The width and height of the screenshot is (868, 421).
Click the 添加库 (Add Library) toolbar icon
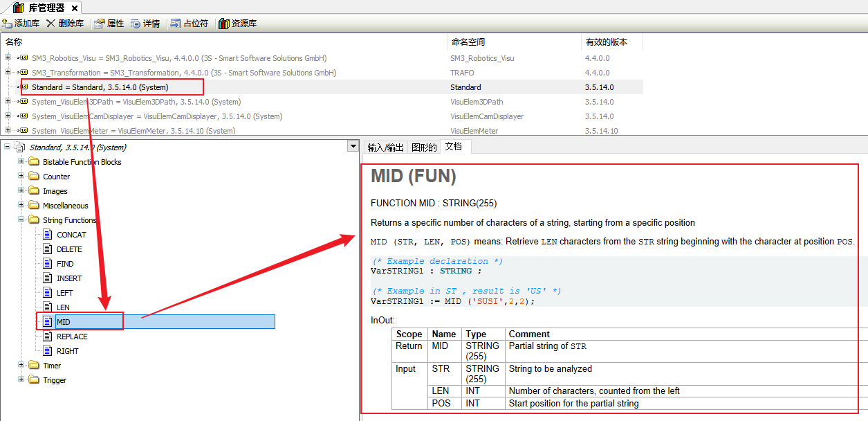pyautogui.click(x=8, y=24)
